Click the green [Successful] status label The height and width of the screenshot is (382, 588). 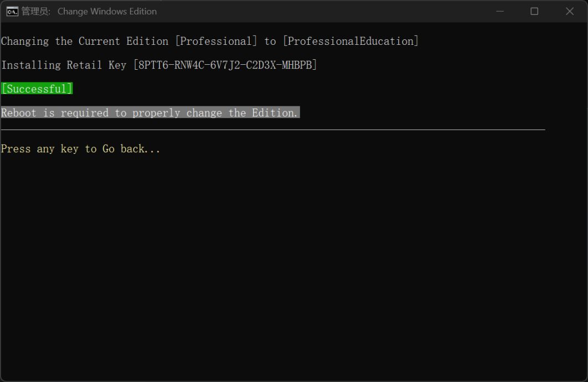coord(37,89)
